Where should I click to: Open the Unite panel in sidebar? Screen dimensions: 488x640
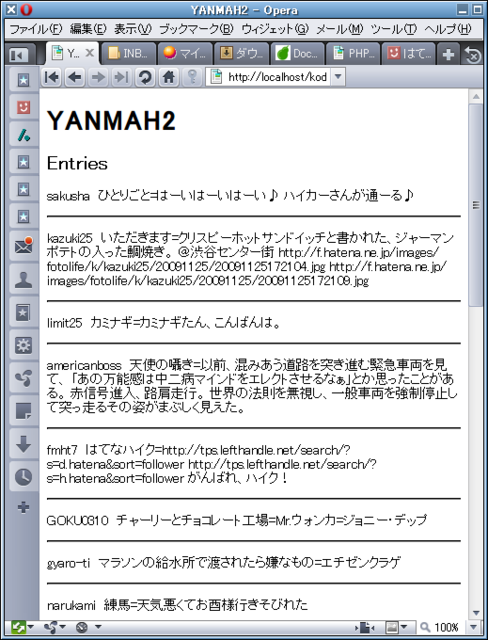(23, 378)
